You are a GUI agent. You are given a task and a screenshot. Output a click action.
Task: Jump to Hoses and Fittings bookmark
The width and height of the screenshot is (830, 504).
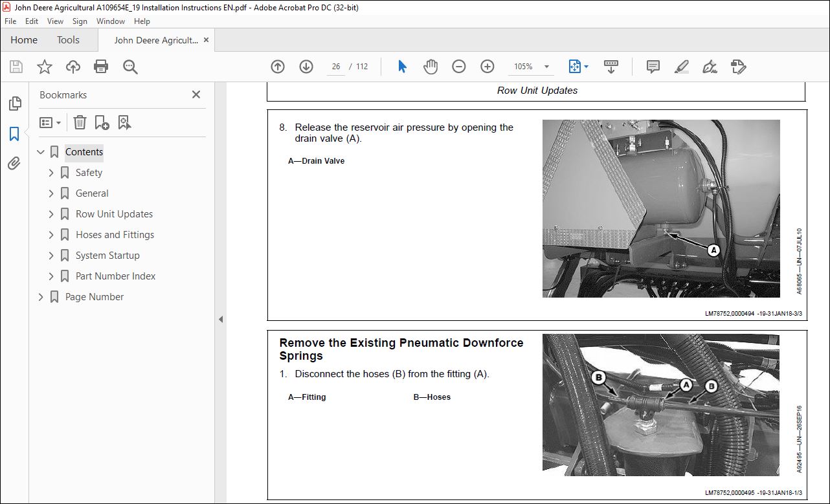click(x=115, y=235)
